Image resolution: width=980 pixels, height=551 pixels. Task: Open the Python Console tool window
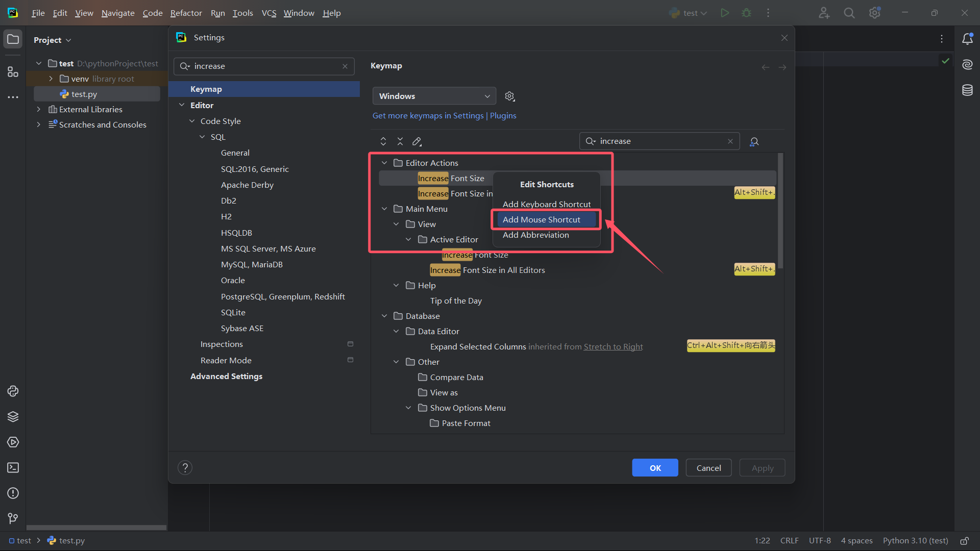click(x=13, y=391)
